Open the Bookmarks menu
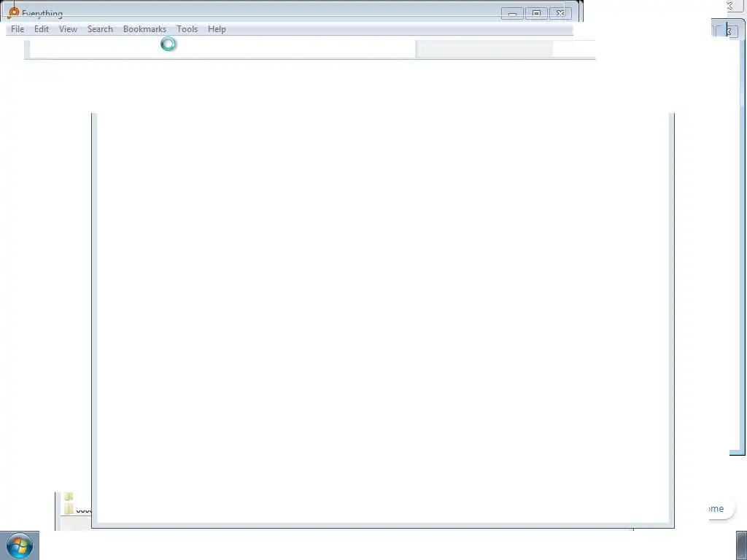 pyautogui.click(x=145, y=29)
